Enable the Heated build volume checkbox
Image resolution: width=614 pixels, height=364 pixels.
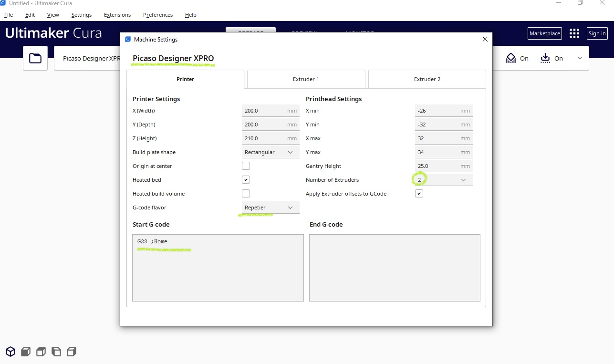(x=246, y=194)
